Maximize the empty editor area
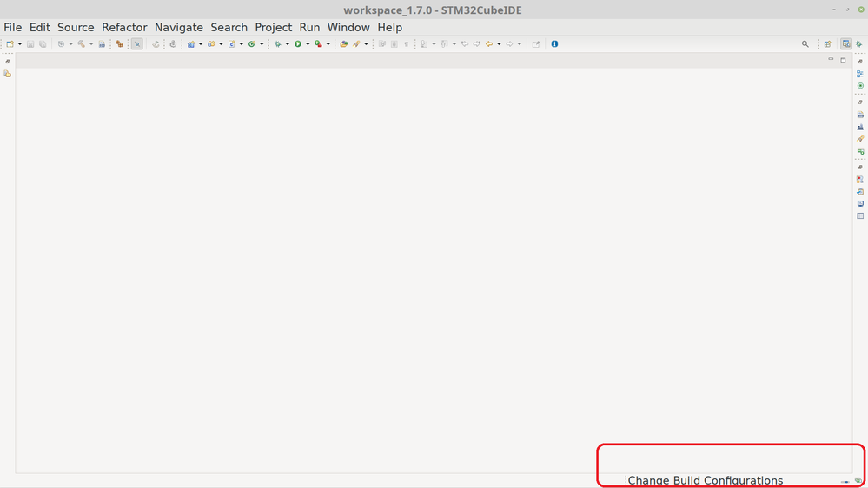This screenshot has width=868, height=488. (x=843, y=60)
